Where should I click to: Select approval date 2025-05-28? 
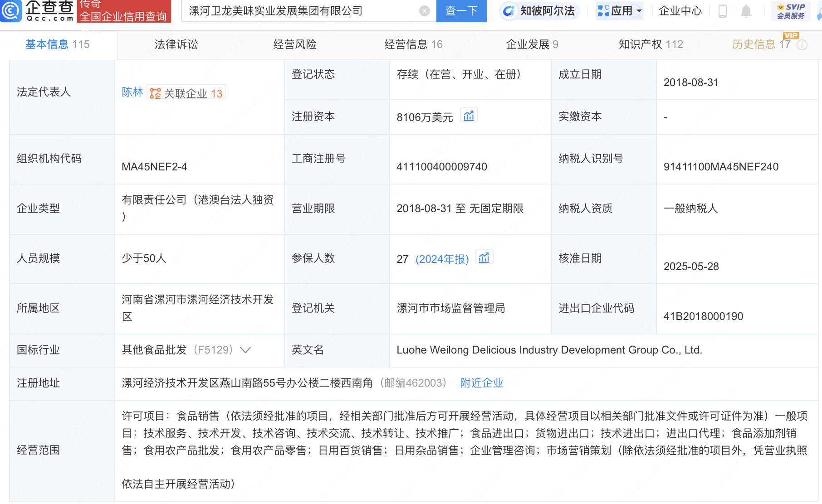[x=691, y=267]
